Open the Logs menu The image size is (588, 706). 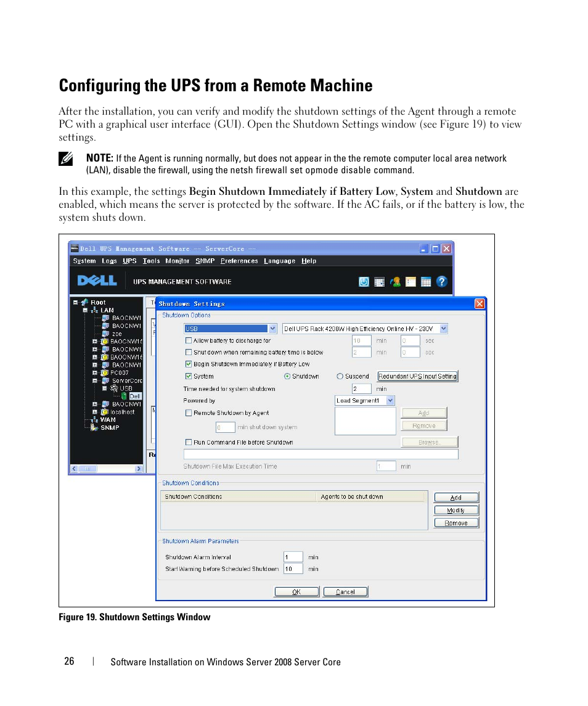(109, 261)
